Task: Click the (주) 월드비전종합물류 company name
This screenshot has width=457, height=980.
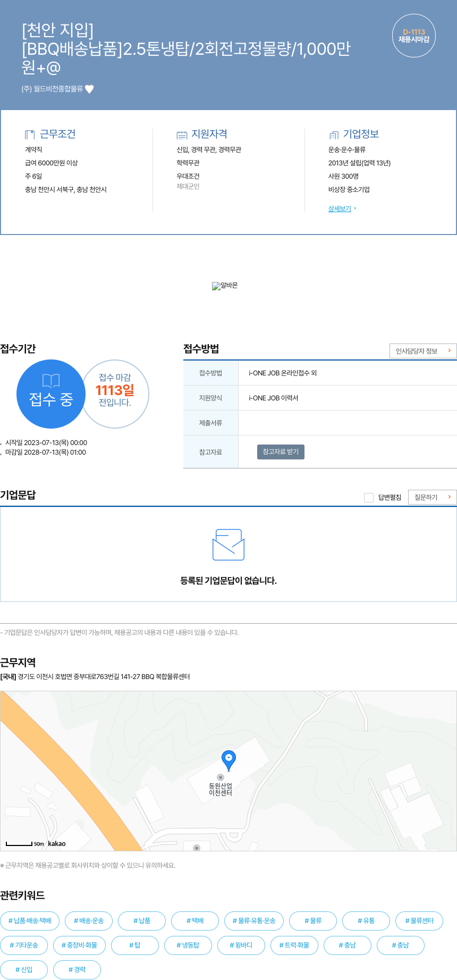Action: coord(52,89)
